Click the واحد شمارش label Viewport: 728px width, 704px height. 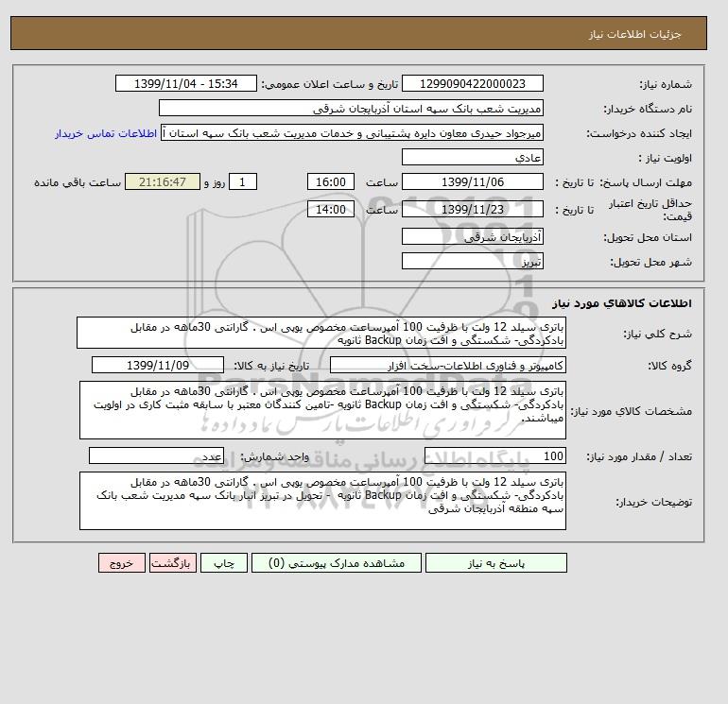click(x=274, y=456)
